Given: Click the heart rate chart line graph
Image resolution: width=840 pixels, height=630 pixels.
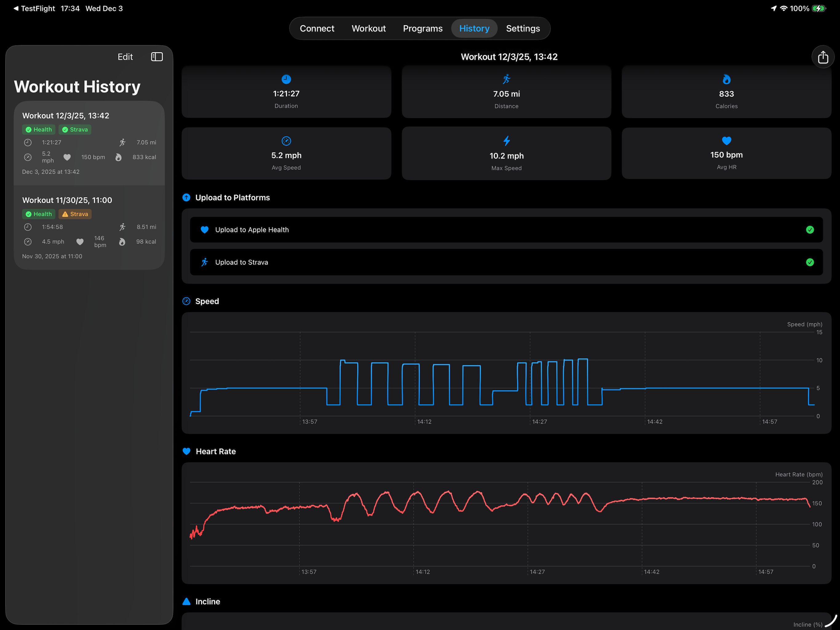Looking at the screenshot, I should 500,515.
